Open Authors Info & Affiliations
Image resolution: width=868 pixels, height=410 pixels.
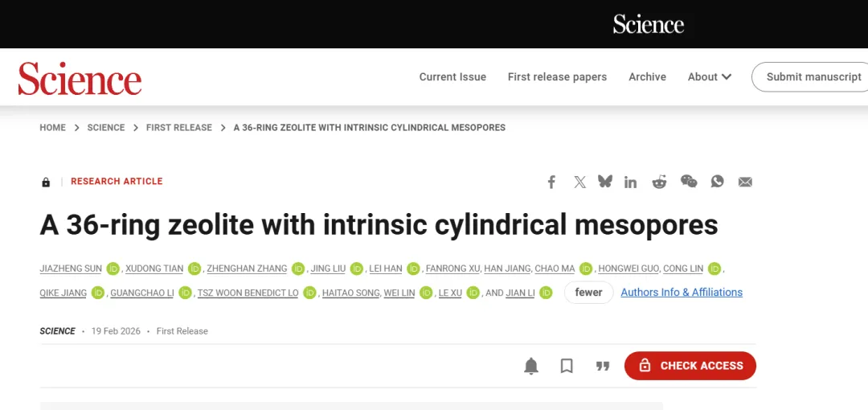coord(682,293)
